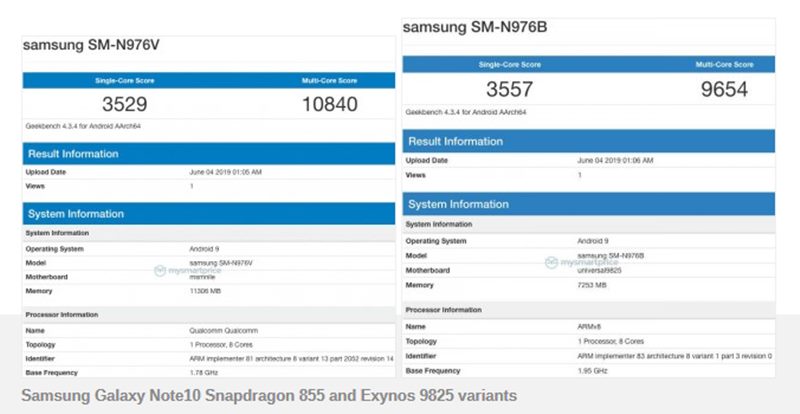Click Android 9 value in SM-N976V panel
Screen dimensions: 800x414
pyautogui.click(x=204, y=249)
